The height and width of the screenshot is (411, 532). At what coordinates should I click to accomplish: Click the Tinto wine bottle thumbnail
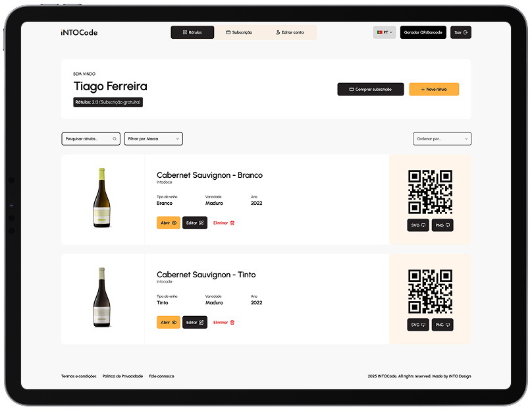coord(102,298)
